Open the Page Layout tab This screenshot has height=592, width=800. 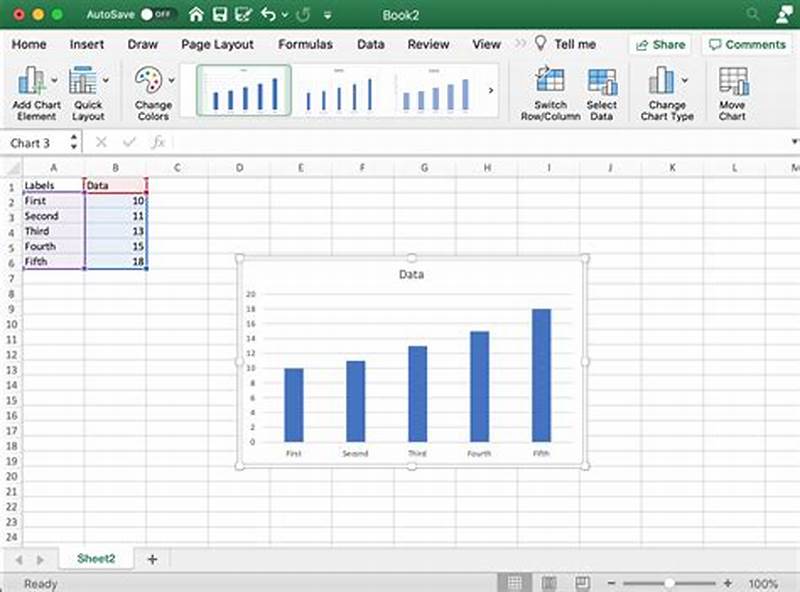point(218,44)
